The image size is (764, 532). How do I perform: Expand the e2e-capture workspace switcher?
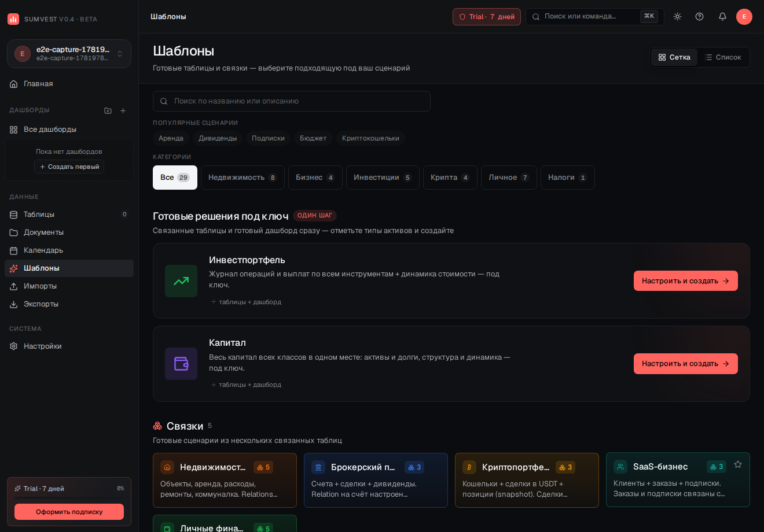click(69, 54)
